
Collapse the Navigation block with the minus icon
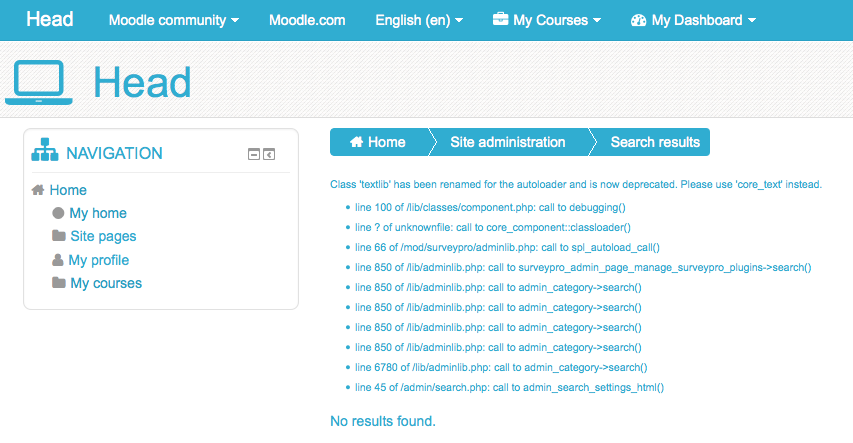254,155
